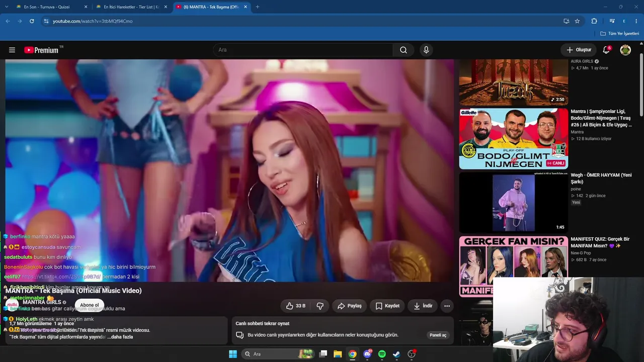Open a new browser tab
The width and height of the screenshot is (644, 362).
[x=258, y=7]
